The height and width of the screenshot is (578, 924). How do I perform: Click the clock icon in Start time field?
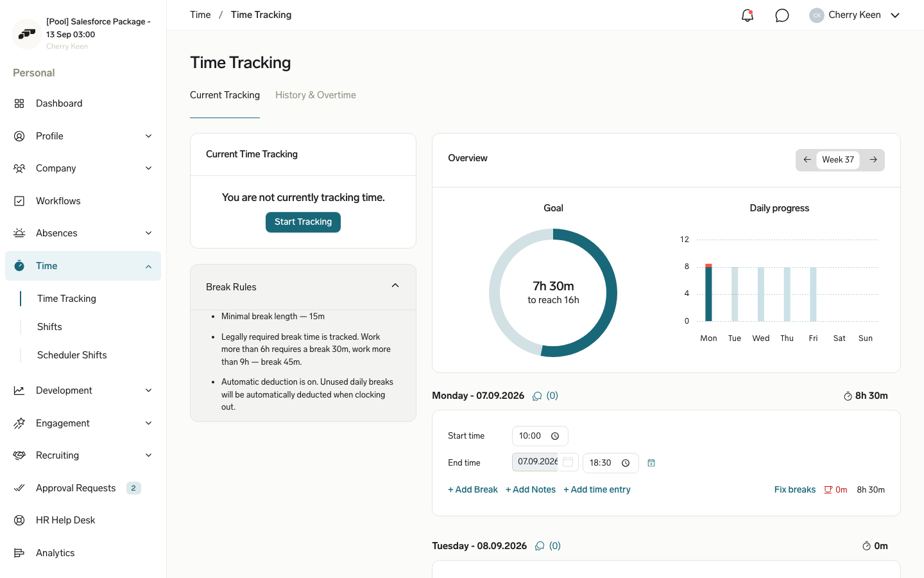pos(555,436)
